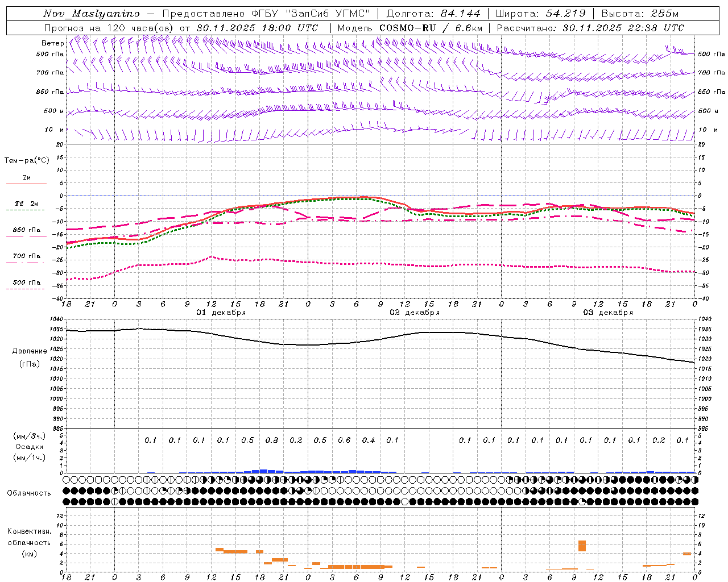Click the red 2м line sample in legend

pos(26,184)
